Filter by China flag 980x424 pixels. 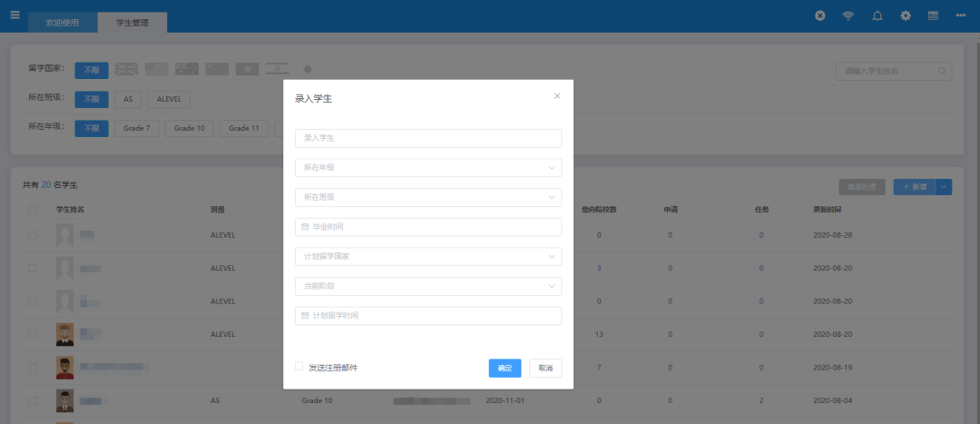(x=217, y=69)
